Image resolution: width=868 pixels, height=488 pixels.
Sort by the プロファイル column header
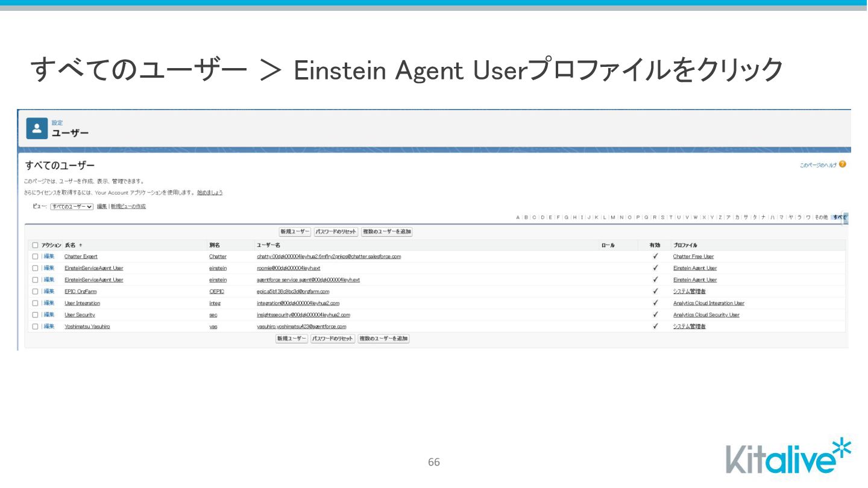click(x=685, y=245)
